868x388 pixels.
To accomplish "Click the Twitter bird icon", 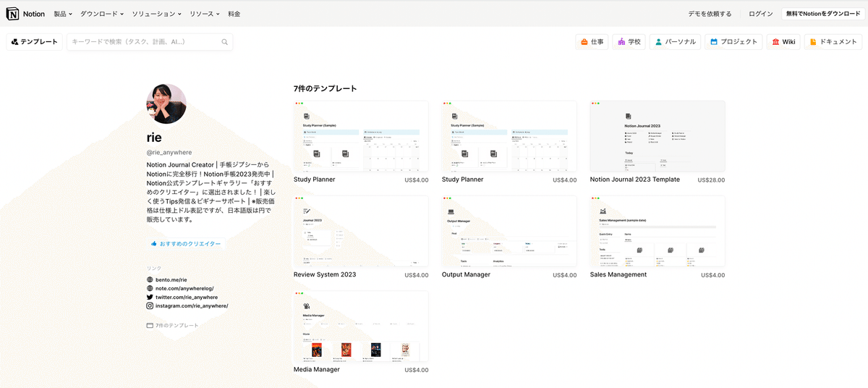I will pos(150,297).
